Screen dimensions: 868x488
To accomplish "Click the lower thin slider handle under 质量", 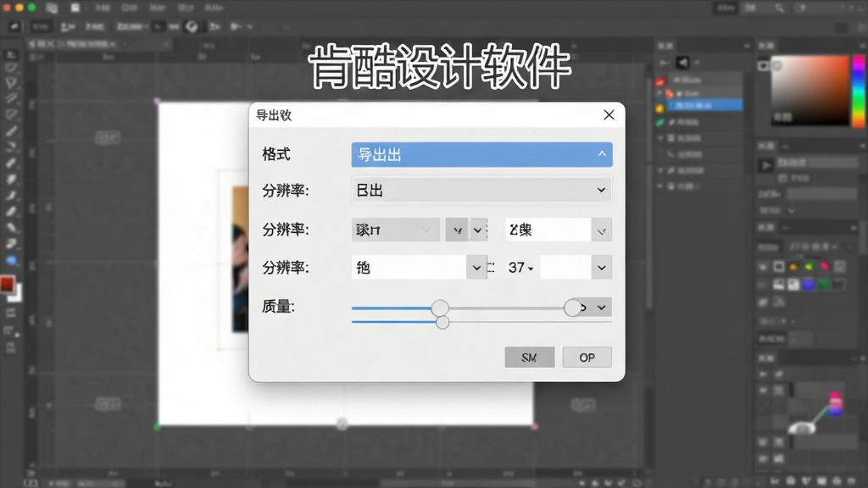I will (442, 323).
